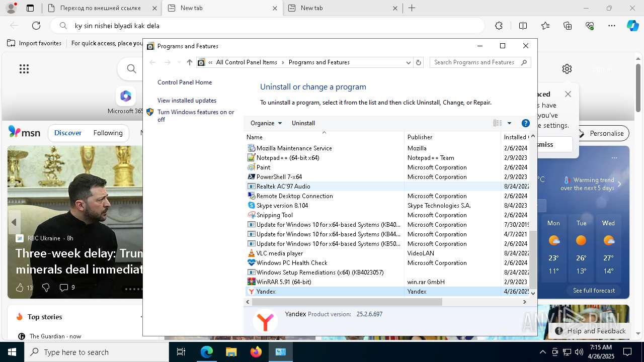Open Help and Feedback button
The width and height of the screenshot is (644, 362).
click(x=591, y=331)
